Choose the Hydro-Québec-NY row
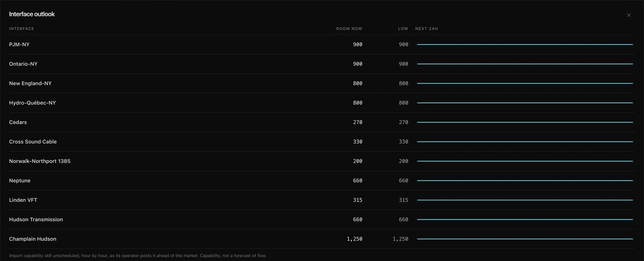The height and width of the screenshot is (261, 644). 322,103
